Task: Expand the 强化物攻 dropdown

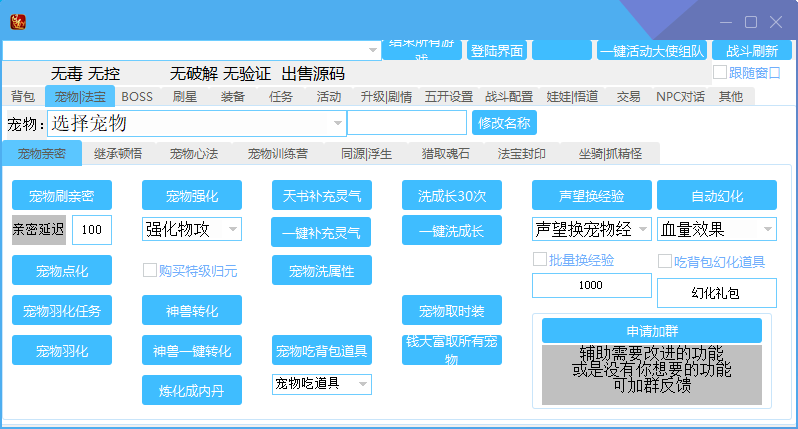Action: (x=232, y=229)
